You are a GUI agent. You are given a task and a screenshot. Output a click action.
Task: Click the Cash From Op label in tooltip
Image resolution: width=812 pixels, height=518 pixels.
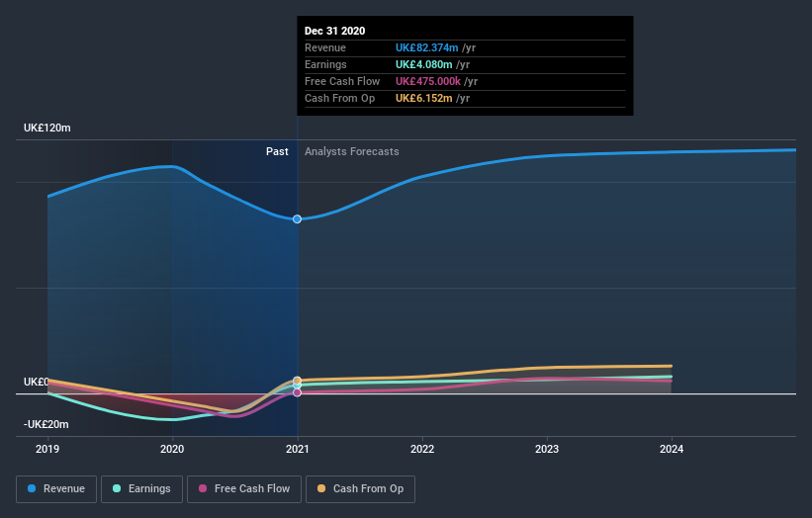pos(339,98)
